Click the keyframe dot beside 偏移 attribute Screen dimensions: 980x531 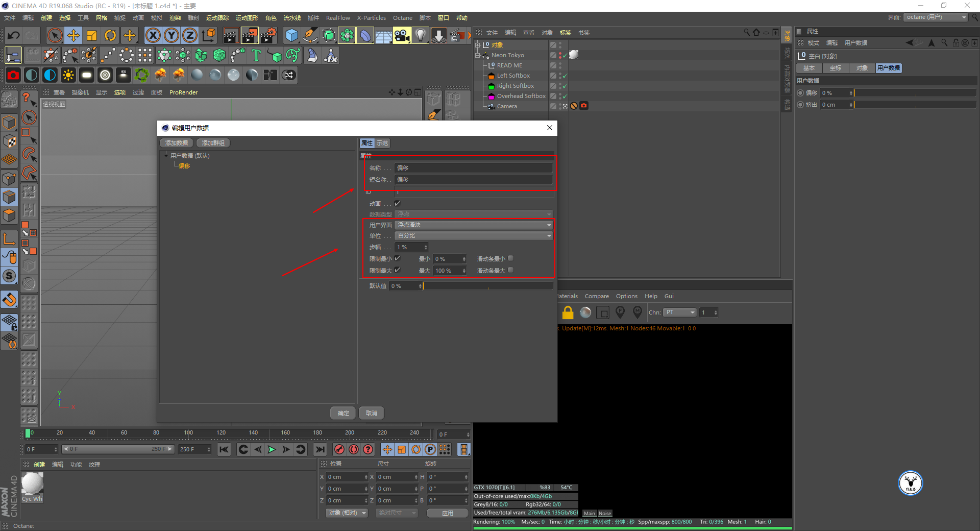tap(800, 93)
